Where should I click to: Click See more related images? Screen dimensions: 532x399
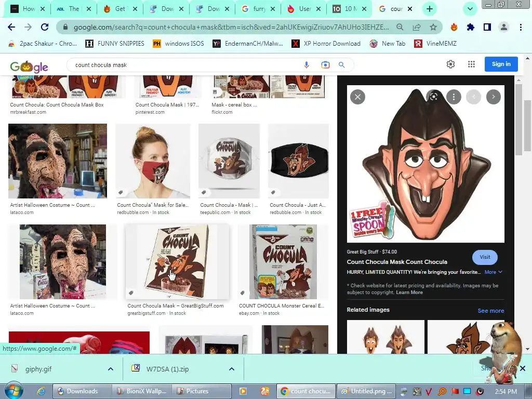tap(490, 311)
